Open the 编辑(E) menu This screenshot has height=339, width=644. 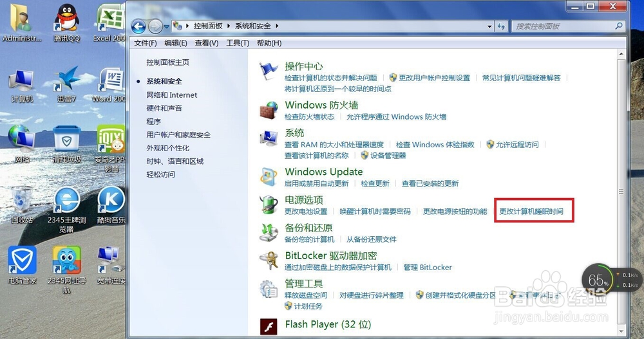tap(176, 43)
